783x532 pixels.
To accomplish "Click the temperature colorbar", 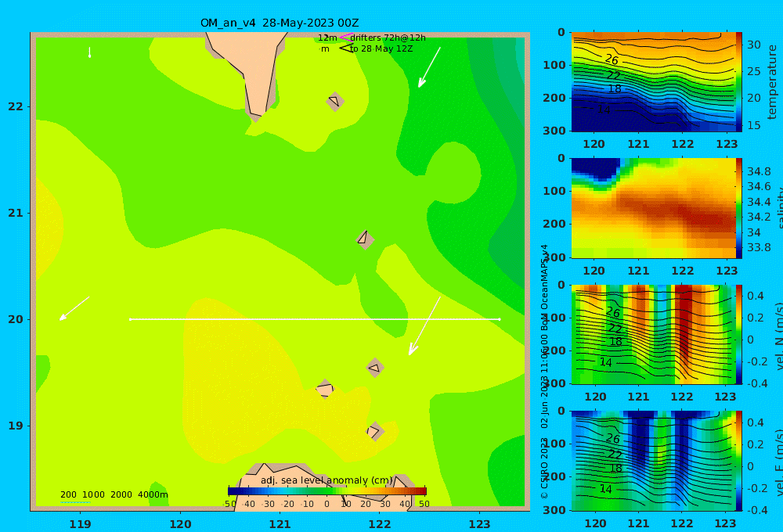I will tap(739, 82).
